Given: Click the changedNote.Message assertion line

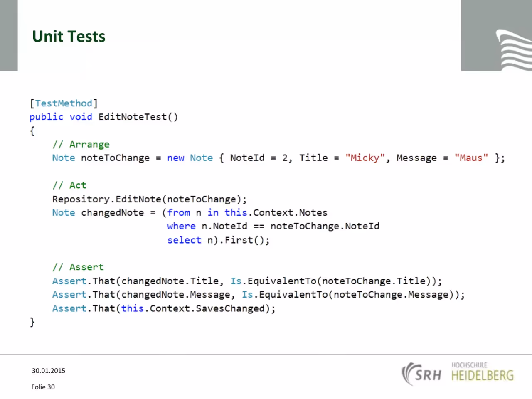Looking at the screenshot, I should pos(259,295).
